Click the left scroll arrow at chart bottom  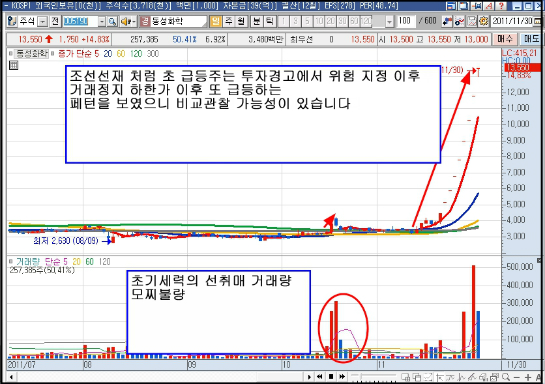(11, 377)
